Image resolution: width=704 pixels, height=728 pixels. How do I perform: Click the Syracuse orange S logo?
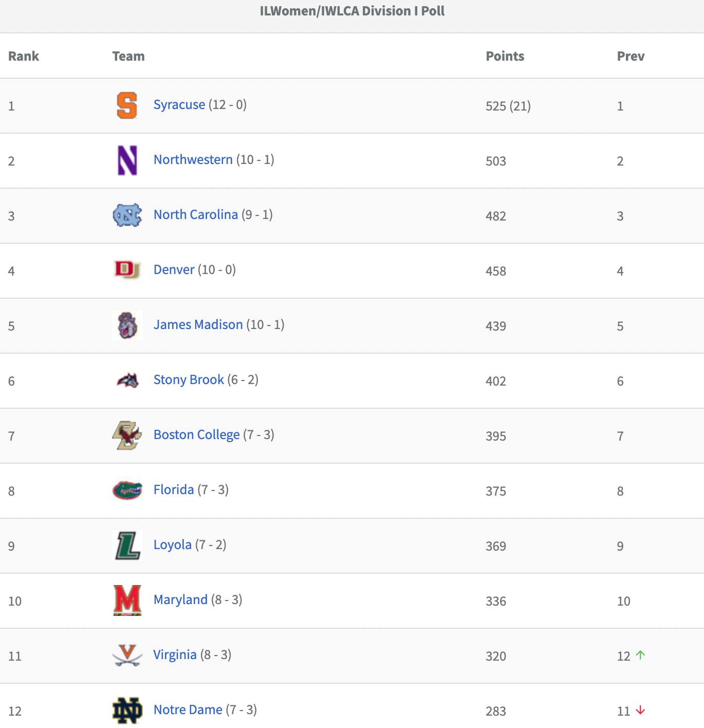click(127, 105)
